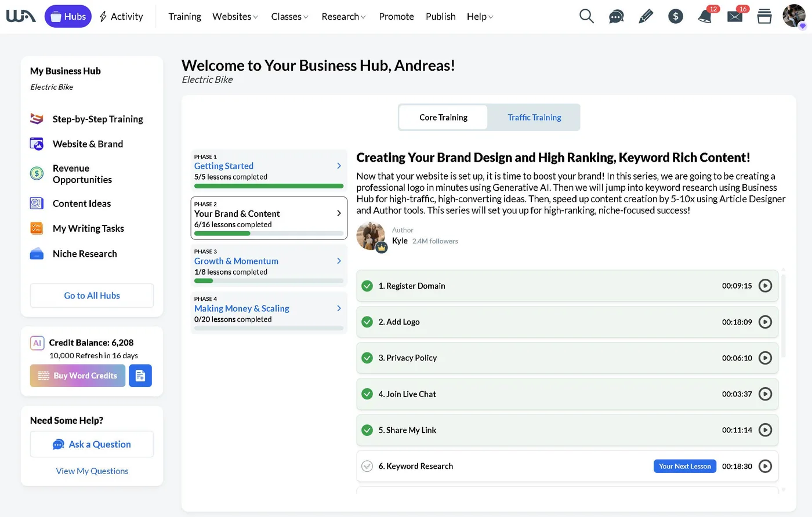Toggle completion check for Privacy Policy

367,358
